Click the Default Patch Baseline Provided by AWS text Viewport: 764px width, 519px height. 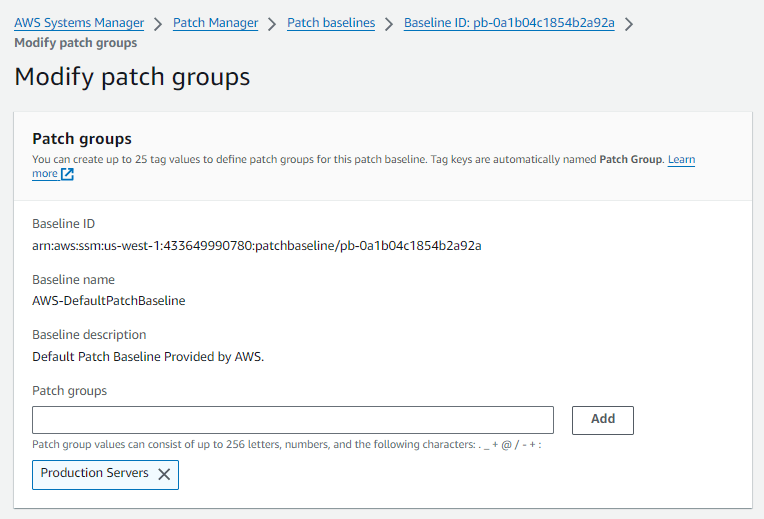[x=148, y=357]
